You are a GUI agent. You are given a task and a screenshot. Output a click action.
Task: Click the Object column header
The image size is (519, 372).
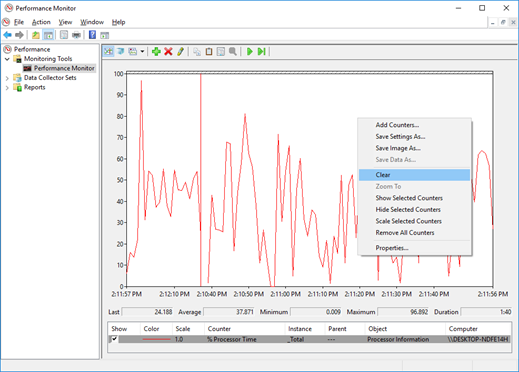click(405, 329)
